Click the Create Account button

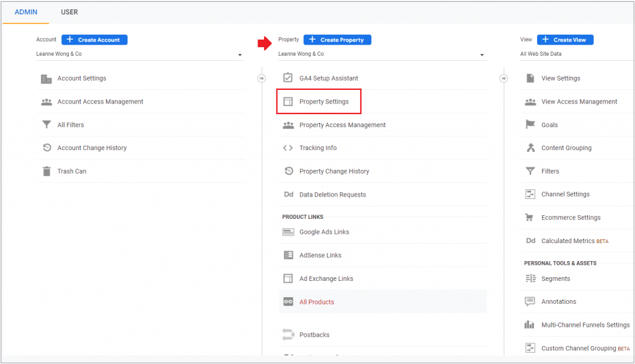[94, 40]
